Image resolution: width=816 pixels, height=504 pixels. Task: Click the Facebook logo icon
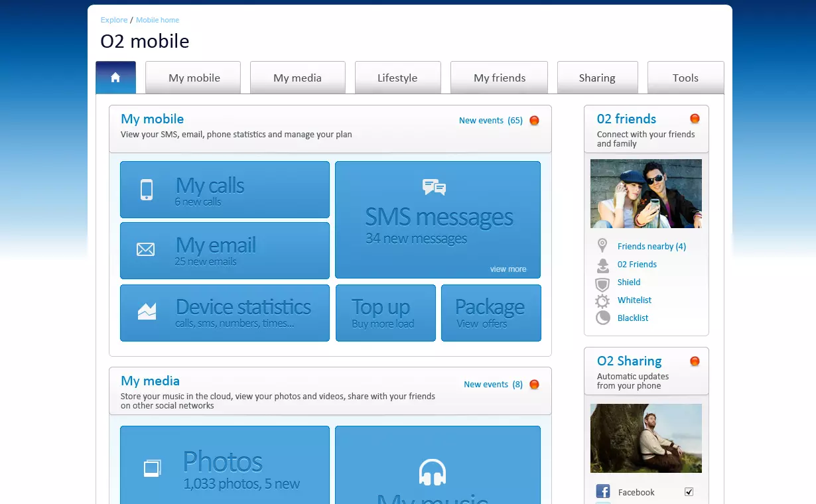pos(603,491)
